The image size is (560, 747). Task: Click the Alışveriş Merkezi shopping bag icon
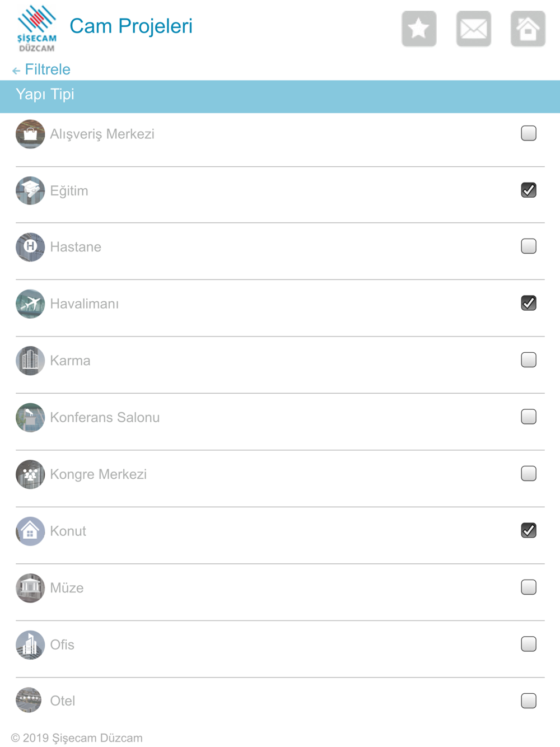(x=30, y=134)
